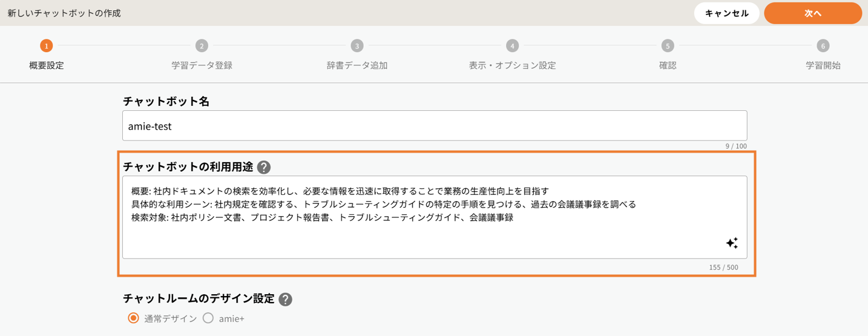Click step 1 circle 概要設定
The image size is (868, 336).
(47, 45)
